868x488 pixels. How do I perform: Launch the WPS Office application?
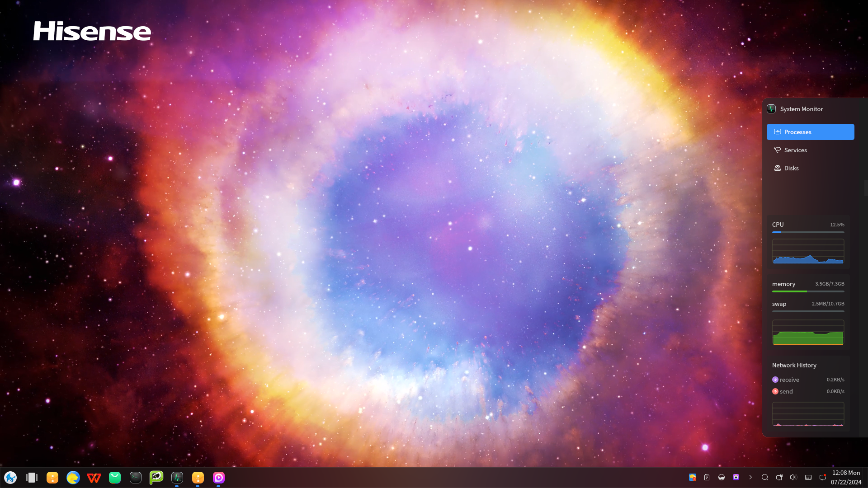(x=94, y=478)
